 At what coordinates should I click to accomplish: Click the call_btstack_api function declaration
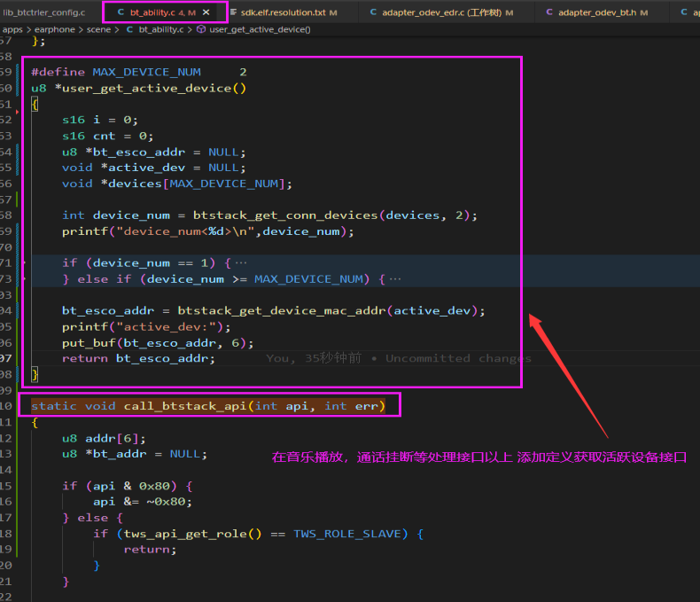(x=208, y=406)
